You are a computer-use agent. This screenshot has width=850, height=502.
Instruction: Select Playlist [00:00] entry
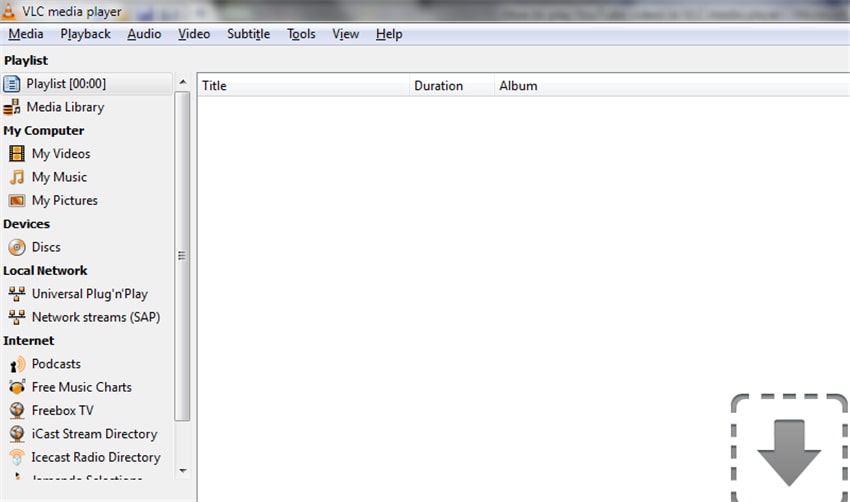[x=66, y=84]
